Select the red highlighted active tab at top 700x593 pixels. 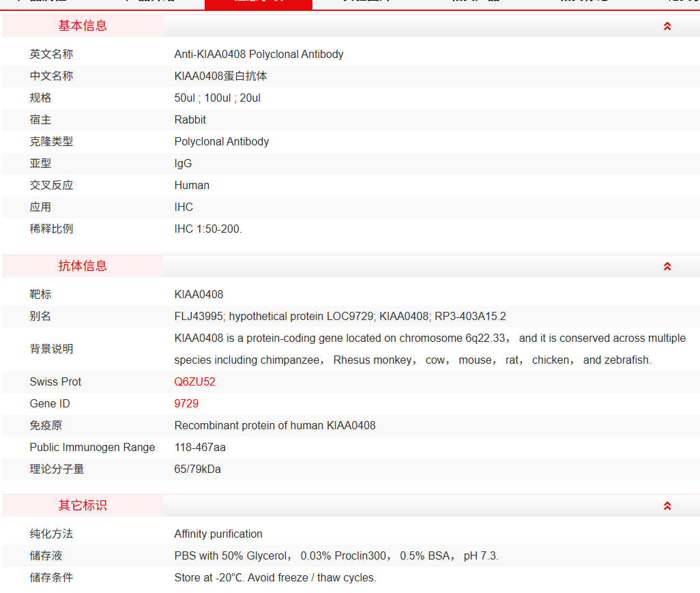(258, 3)
